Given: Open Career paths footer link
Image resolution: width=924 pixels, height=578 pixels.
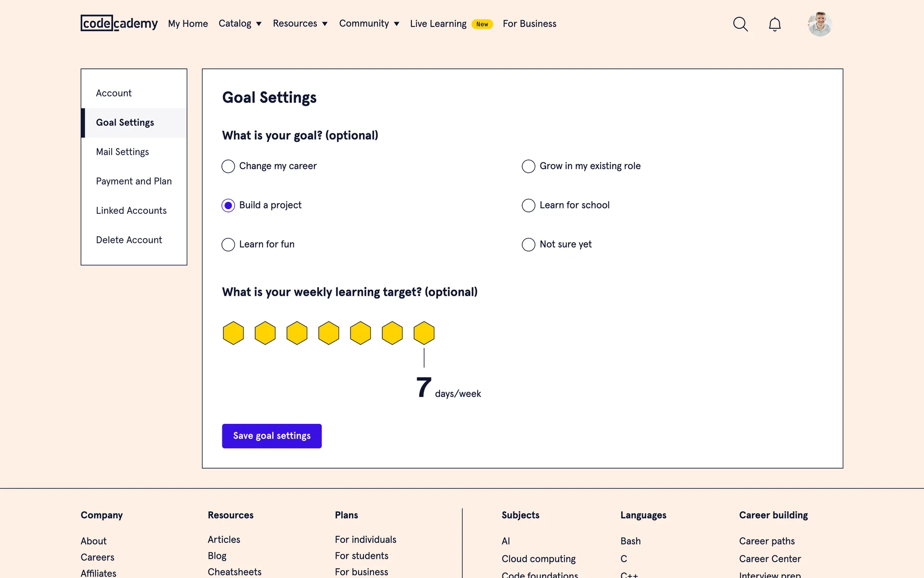Looking at the screenshot, I should (767, 541).
